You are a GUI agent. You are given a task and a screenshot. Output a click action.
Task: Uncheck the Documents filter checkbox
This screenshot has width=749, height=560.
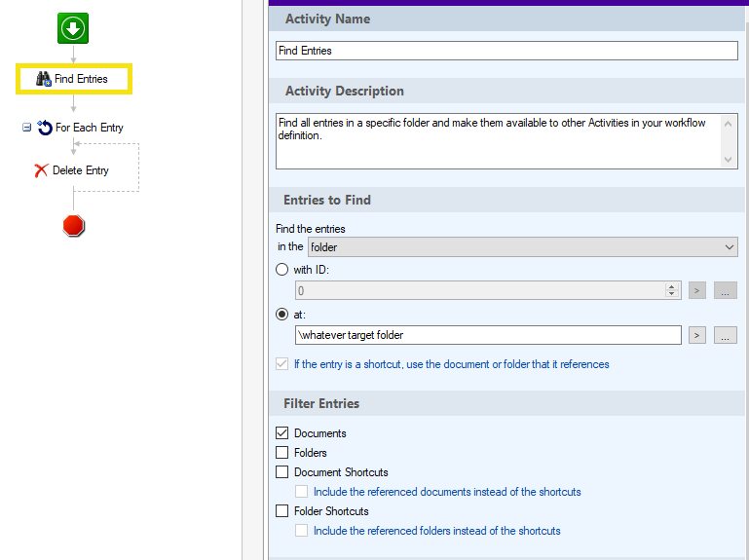click(x=281, y=432)
